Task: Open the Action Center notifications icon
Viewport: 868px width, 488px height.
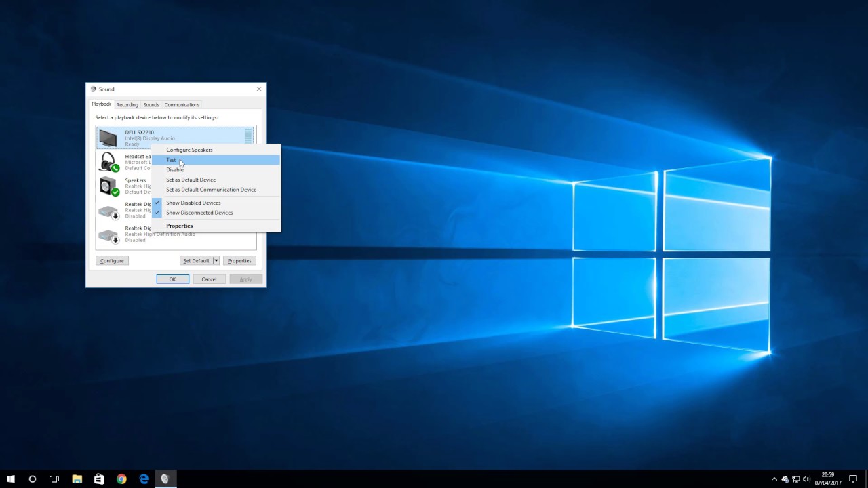Action: tap(853, 479)
